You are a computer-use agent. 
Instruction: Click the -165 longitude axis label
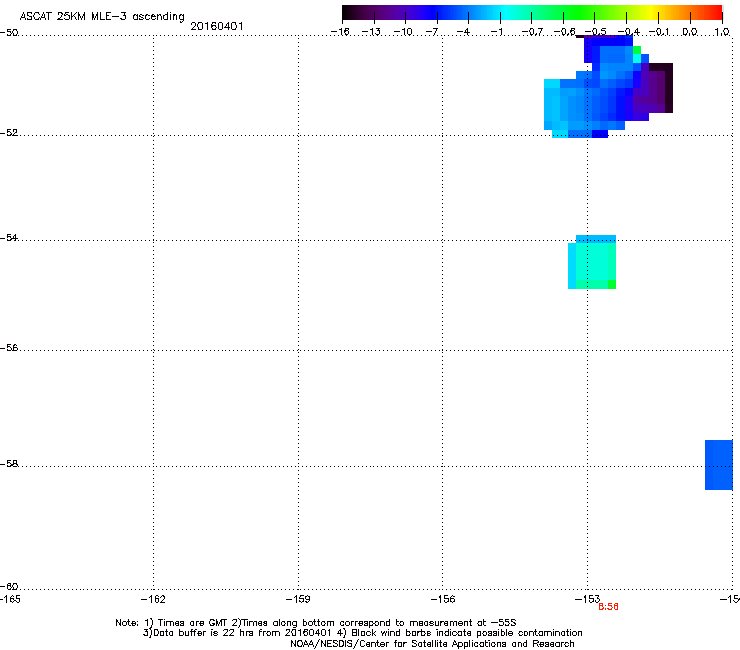pos(10,599)
